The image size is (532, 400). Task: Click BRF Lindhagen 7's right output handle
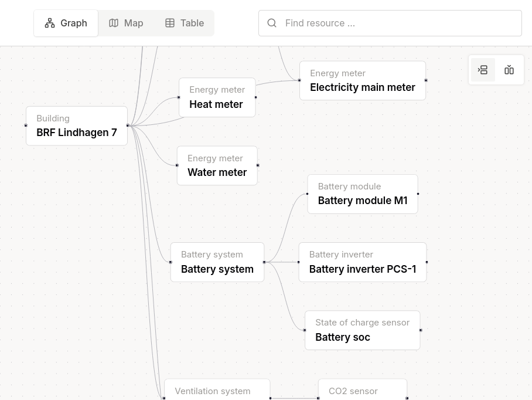pos(128,126)
